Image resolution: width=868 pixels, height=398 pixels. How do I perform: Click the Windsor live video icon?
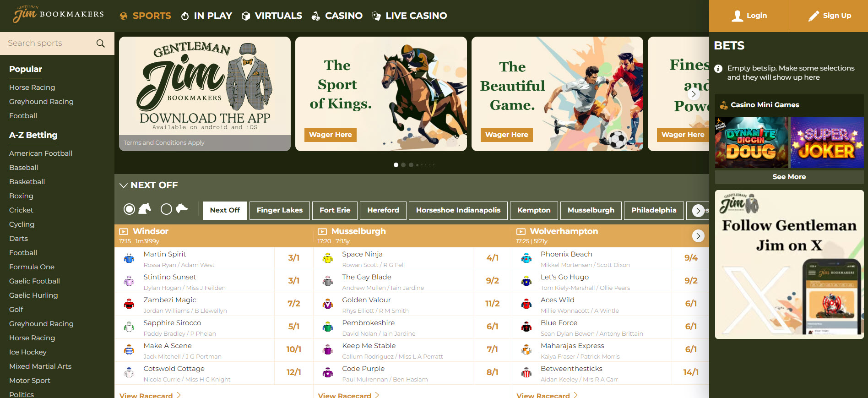pyautogui.click(x=124, y=231)
